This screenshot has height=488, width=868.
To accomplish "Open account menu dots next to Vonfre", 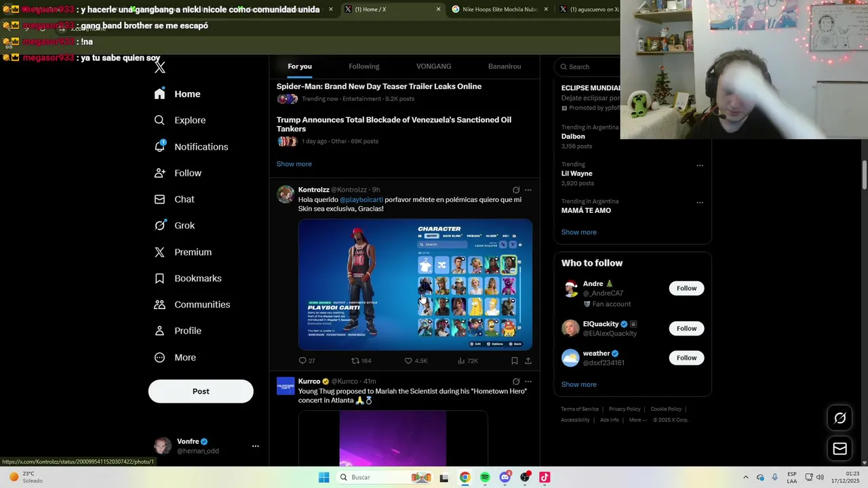I will [x=256, y=446].
